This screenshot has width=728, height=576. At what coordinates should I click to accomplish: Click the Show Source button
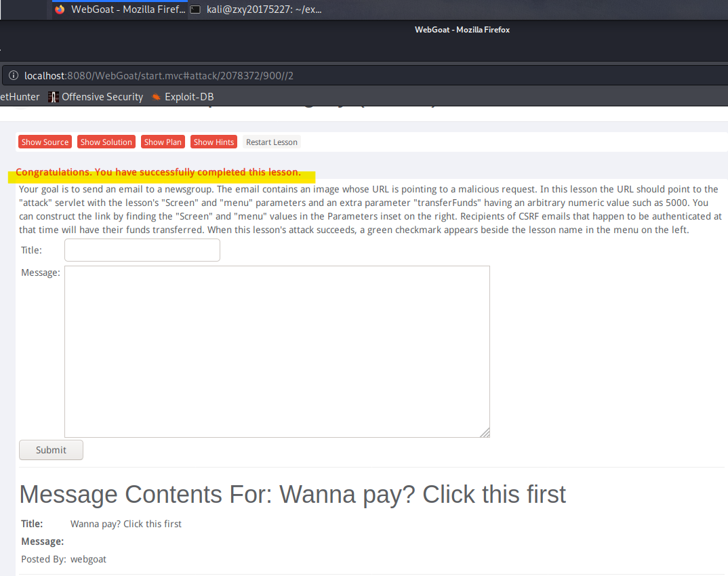coord(45,142)
